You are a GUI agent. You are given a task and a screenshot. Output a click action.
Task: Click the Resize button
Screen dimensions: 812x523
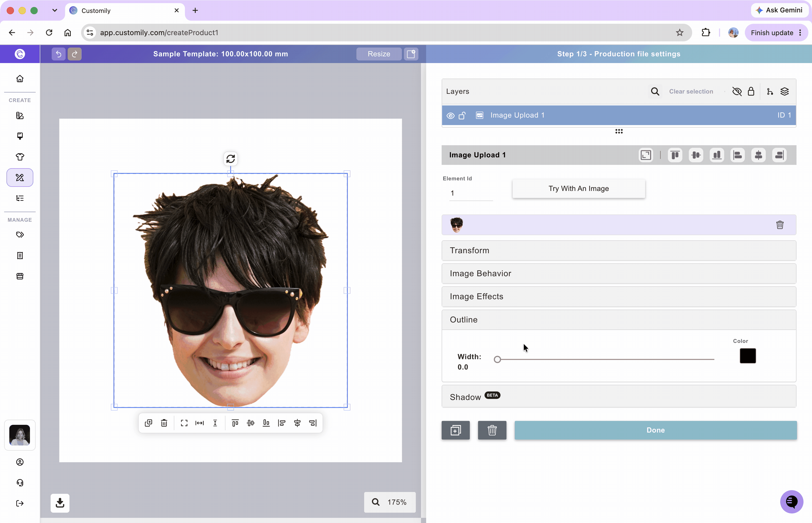pyautogui.click(x=379, y=54)
